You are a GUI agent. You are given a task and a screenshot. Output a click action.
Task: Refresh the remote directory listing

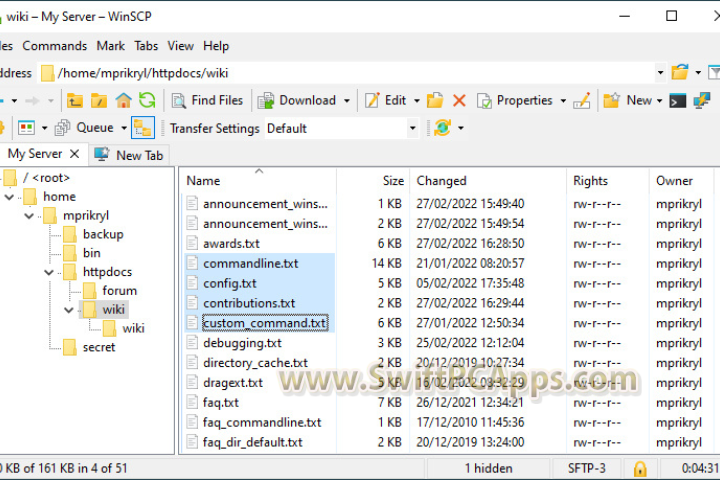(147, 100)
